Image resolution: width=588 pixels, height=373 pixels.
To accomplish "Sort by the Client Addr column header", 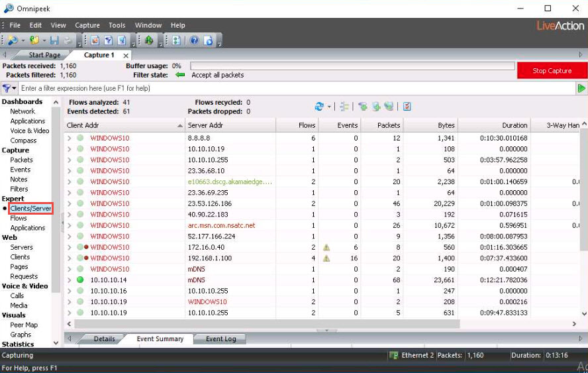I will click(x=124, y=125).
